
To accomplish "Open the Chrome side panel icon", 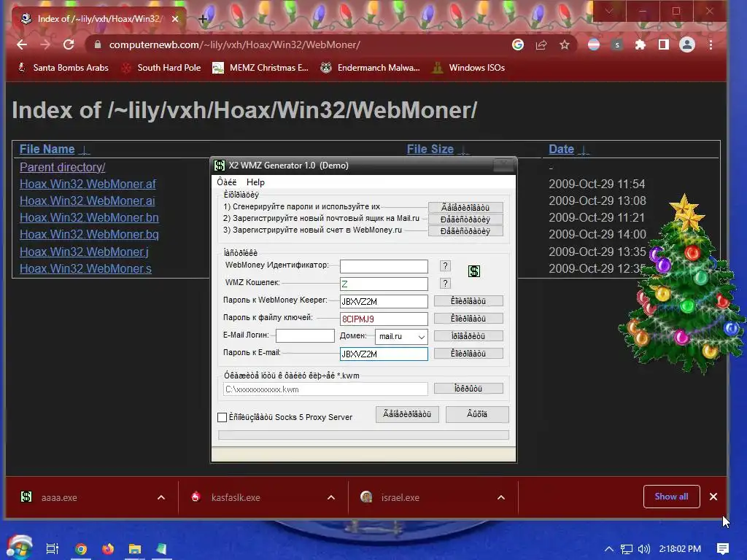I will tap(664, 44).
